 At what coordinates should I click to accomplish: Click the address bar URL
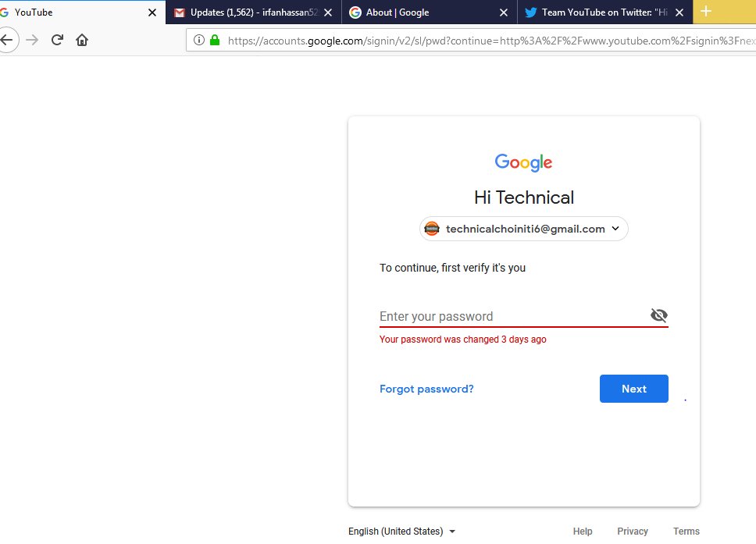pos(490,41)
